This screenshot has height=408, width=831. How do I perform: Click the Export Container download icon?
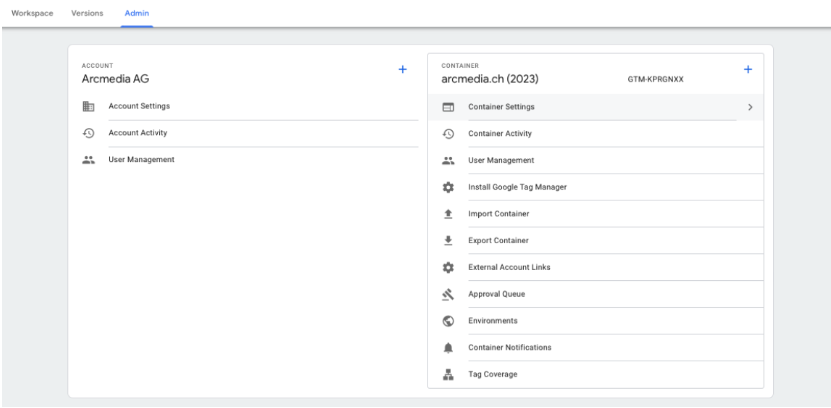pos(448,241)
